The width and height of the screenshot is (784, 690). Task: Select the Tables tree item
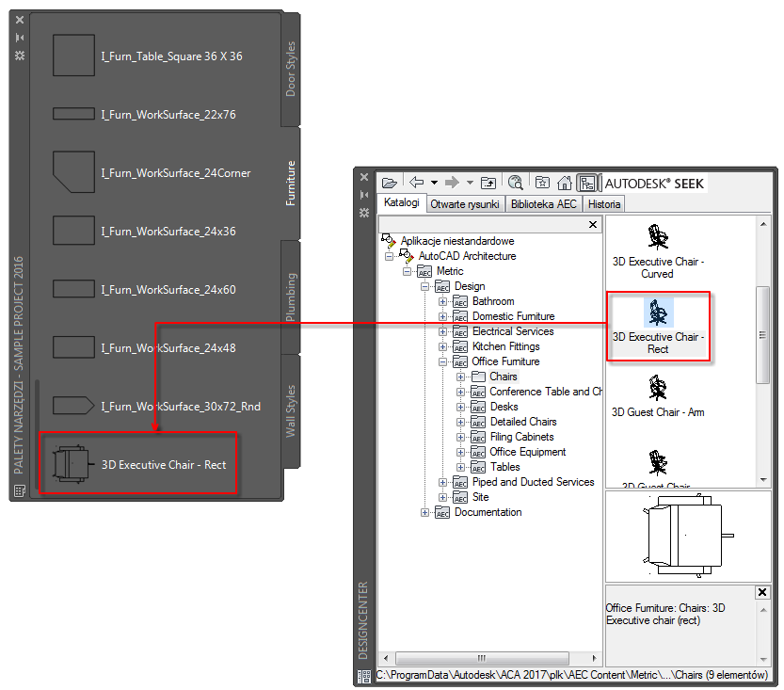tap(505, 467)
